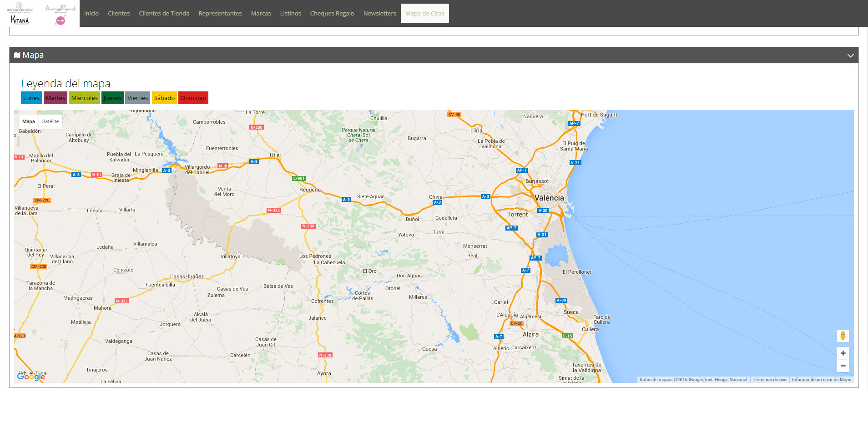Zoom in the map with plus button

click(843, 353)
